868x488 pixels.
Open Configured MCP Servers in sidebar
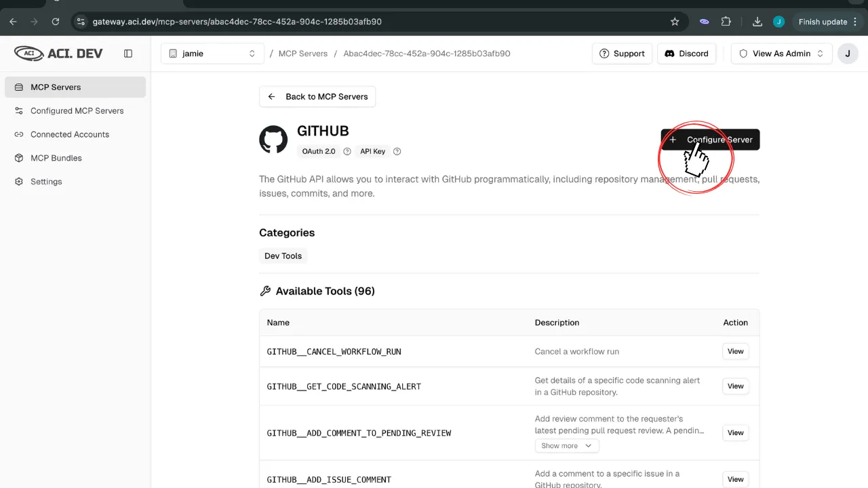click(x=75, y=110)
